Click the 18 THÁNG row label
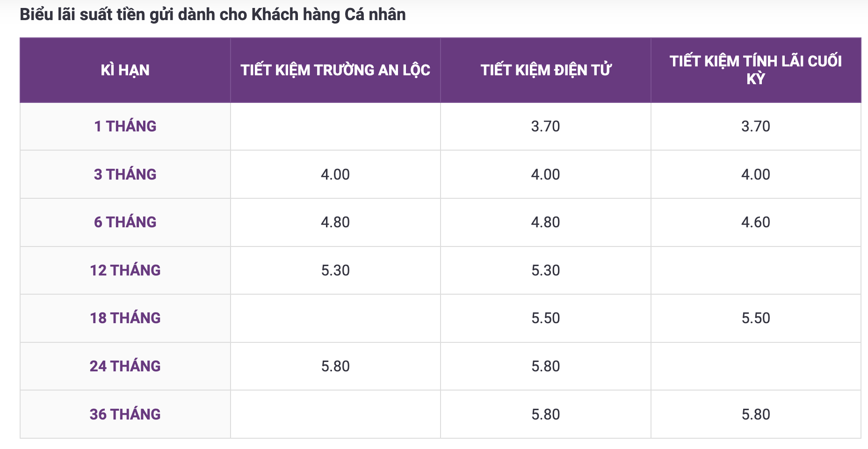This screenshot has height=449, width=868. (125, 318)
